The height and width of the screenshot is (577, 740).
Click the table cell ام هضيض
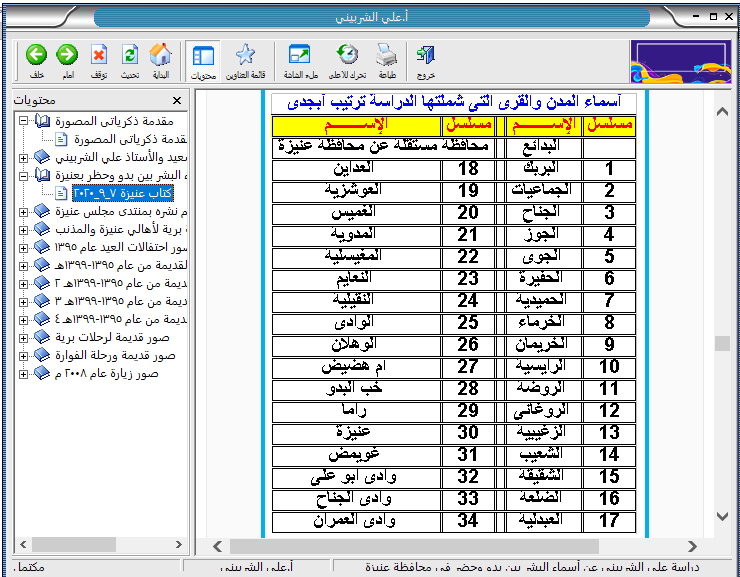coord(356,366)
